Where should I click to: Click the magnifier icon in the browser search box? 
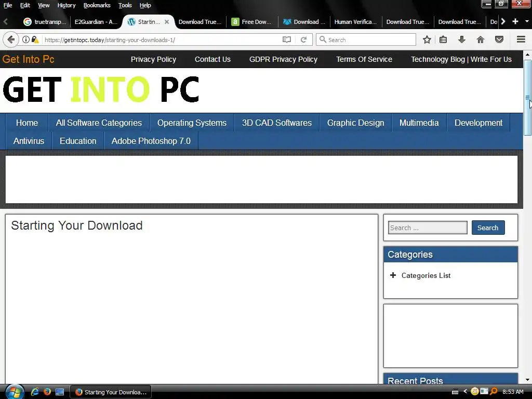(323, 39)
